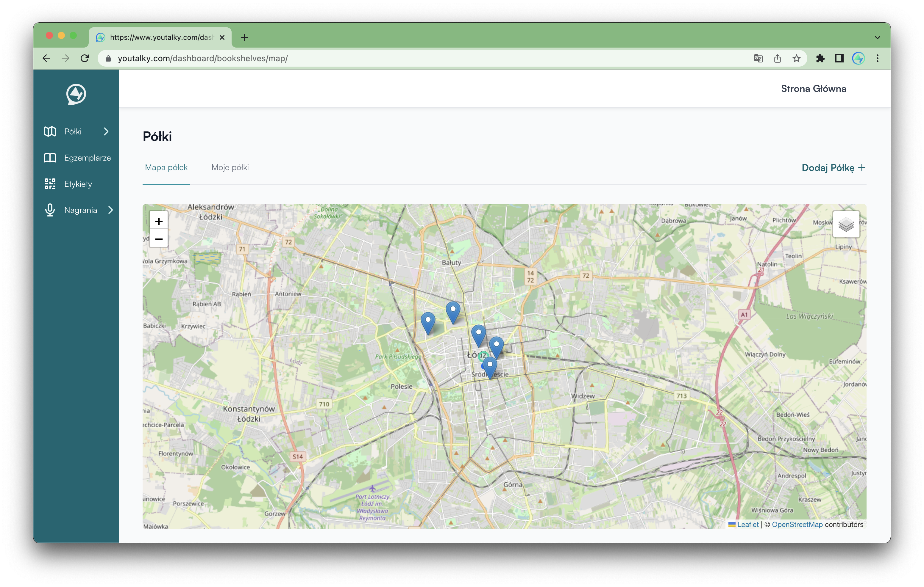
Task: Click the YouTalky logo in sidebar
Action: point(76,94)
